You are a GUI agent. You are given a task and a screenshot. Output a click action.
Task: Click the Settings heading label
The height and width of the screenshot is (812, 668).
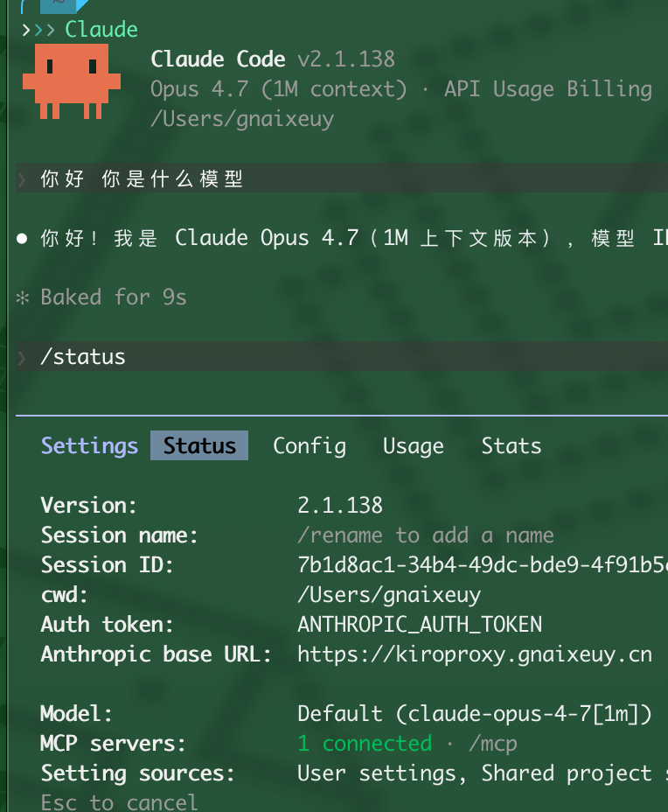point(89,446)
